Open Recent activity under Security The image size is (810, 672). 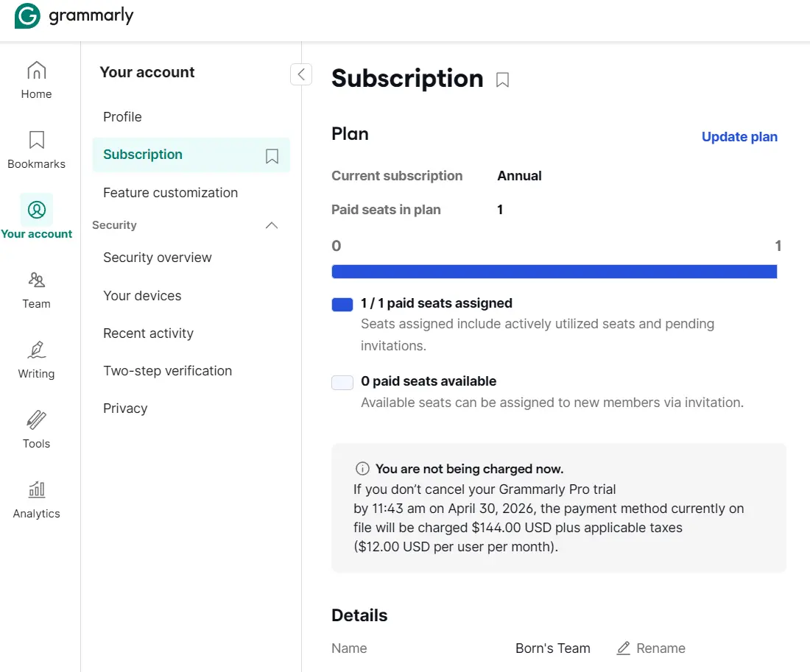pyautogui.click(x=148, y=333)
